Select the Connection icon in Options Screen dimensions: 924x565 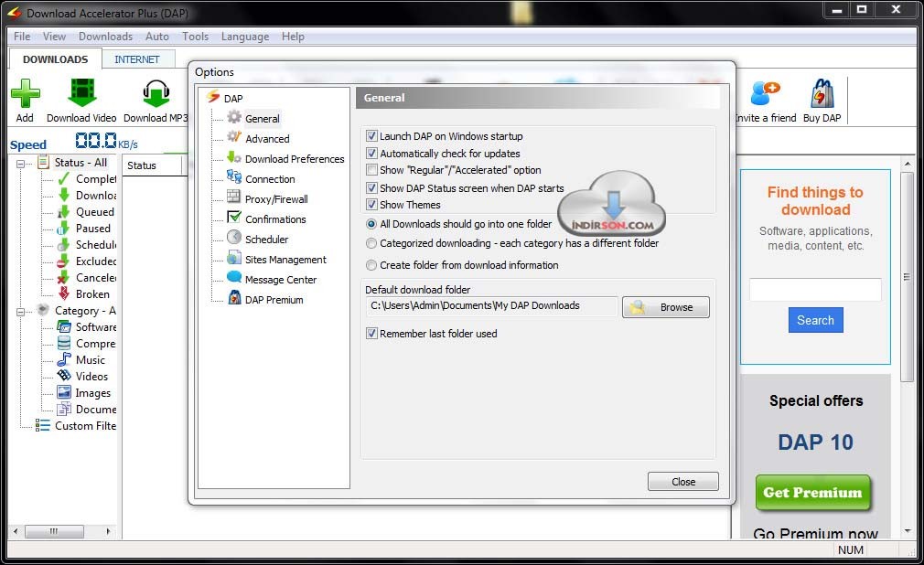pos(234,176)
